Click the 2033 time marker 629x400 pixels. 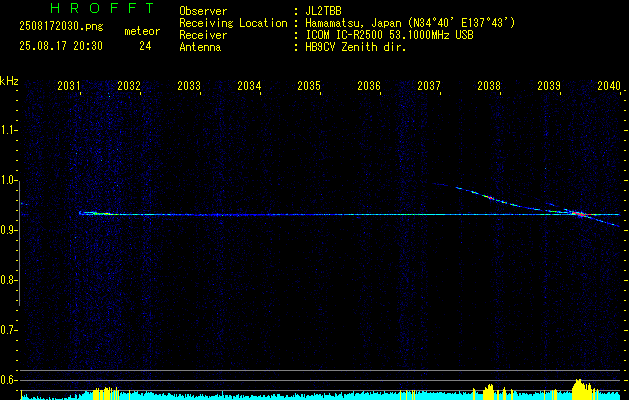coord(189,85)
